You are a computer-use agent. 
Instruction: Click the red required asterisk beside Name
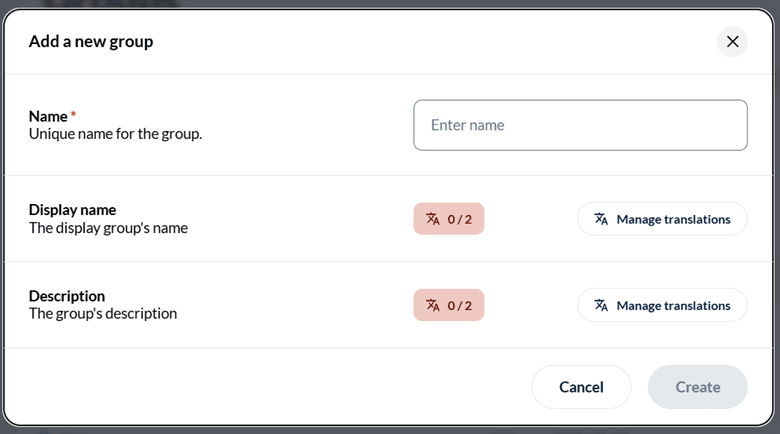(73, 114)
